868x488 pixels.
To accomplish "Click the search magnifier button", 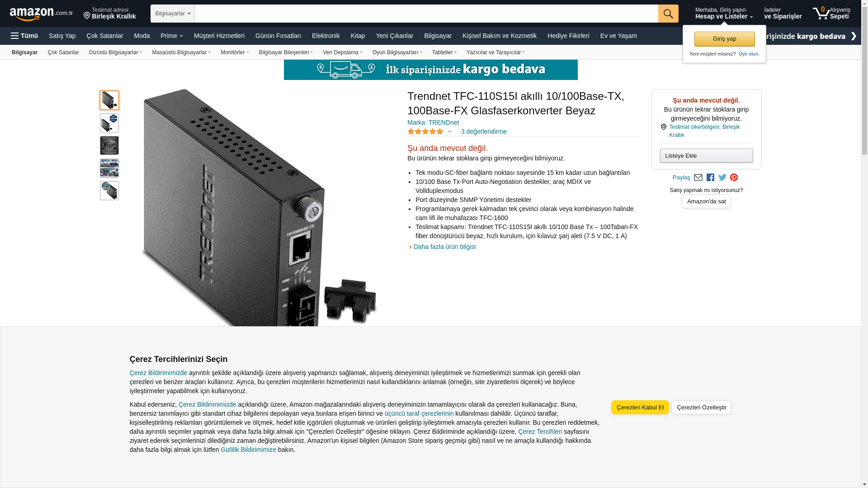I will click(668, 14).
